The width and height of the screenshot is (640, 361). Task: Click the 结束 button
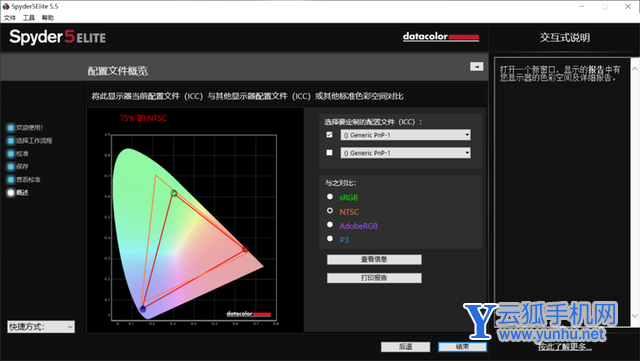click(462, 347)
